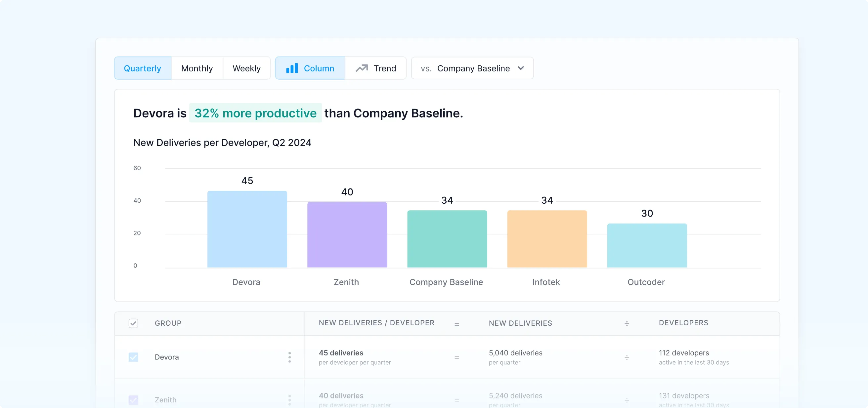868x408 pixels.
Task: Click the '5,240 deliveries' cell
Action: (516, 395)
